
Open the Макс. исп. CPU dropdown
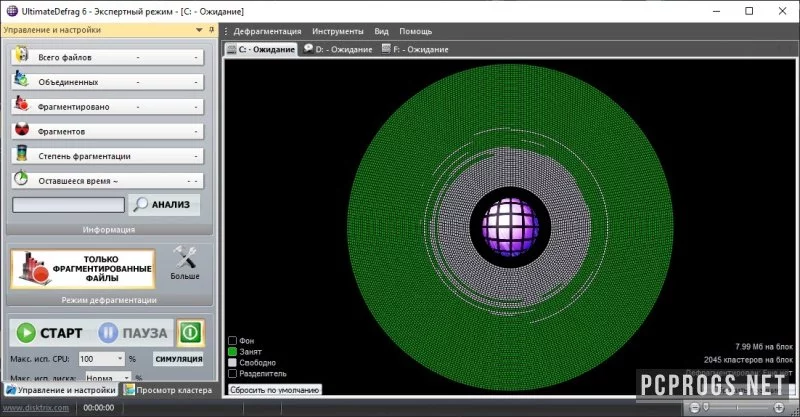pyautogui.click(x=120, y=359)
